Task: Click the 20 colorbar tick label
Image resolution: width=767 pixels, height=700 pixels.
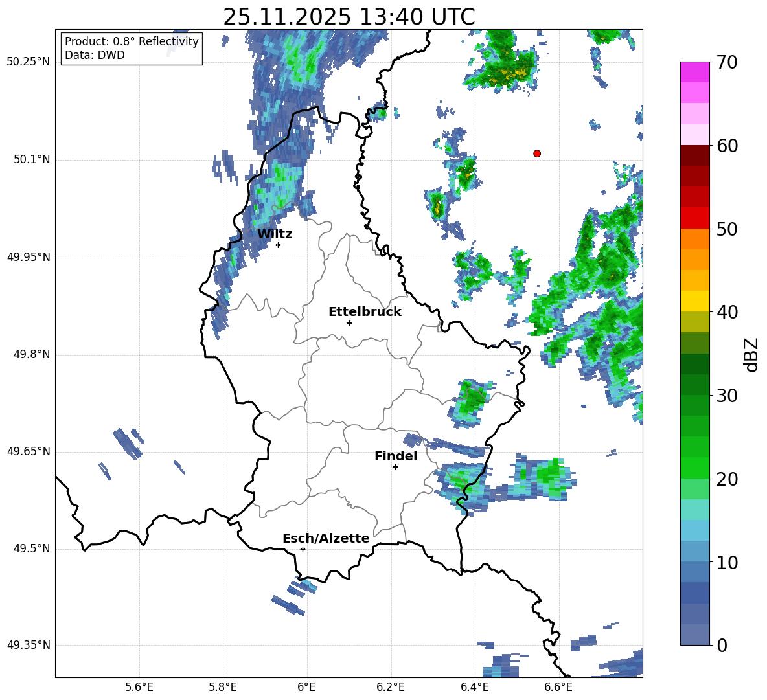Action: coord(727,479)
